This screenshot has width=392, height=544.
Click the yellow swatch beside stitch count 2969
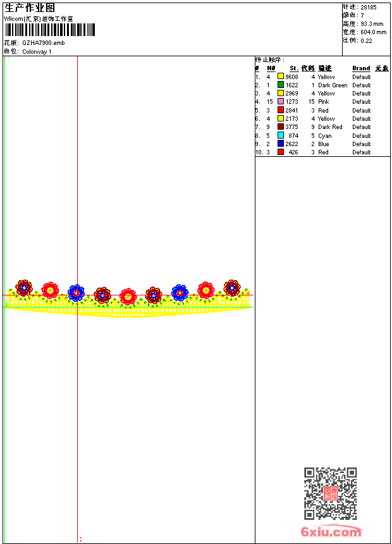(x=281, y=93)
